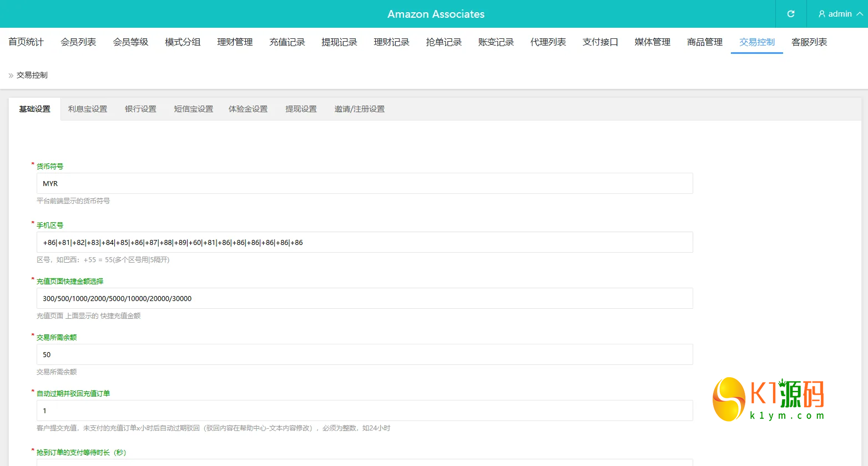Image resolution: width=868 pixels, height=466 pixels.
Task: Switch to the 短信设置 tab
Action: point(193,109)
